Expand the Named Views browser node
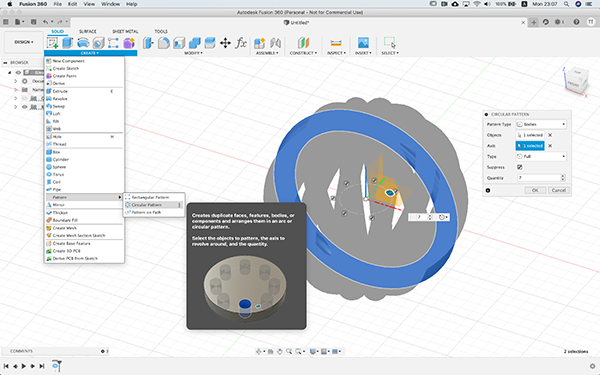Image resolution: width=600 pixels, height=375 pixels. point(16,90)
